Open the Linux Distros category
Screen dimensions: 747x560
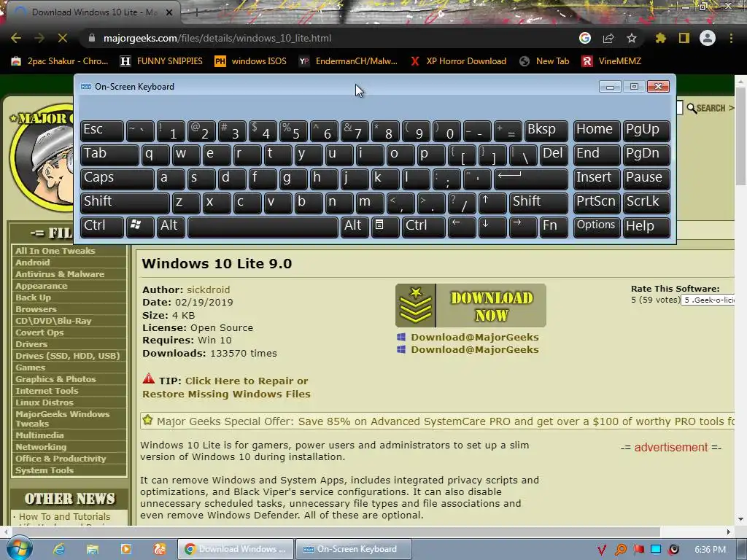pos(44,402)
